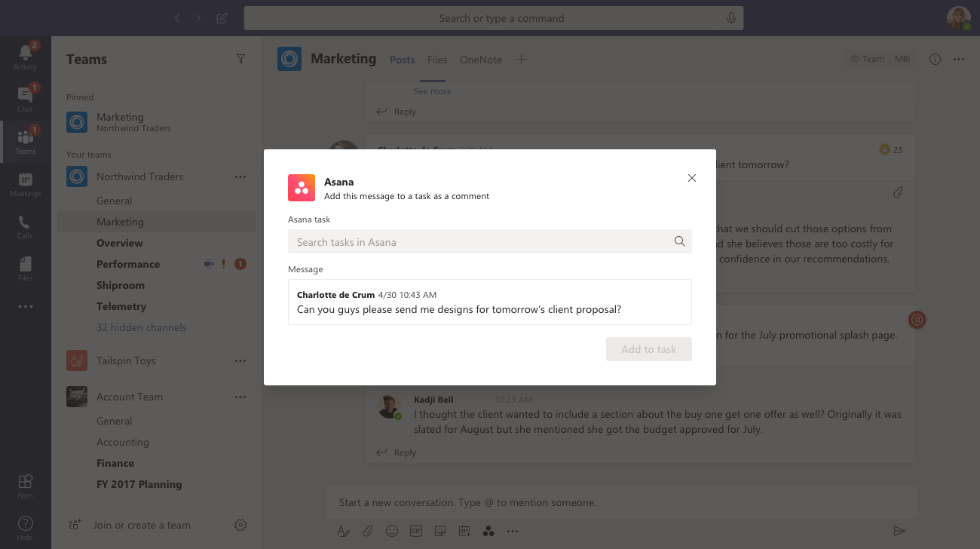
Task: Open more options for Account Team
Action: point(240,397)
